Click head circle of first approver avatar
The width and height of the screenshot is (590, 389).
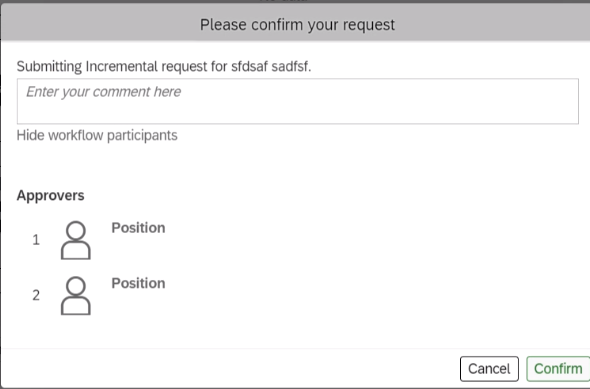point(76,230)
